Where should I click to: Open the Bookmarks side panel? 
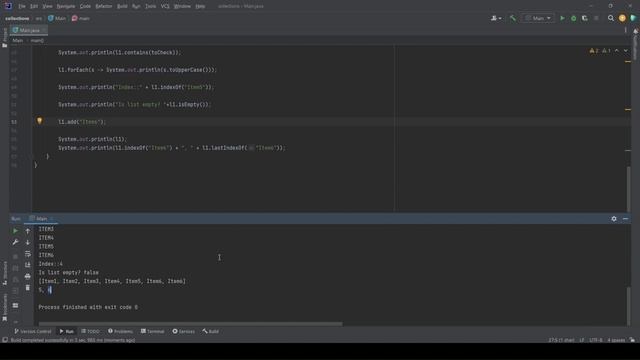pos(4,308)
